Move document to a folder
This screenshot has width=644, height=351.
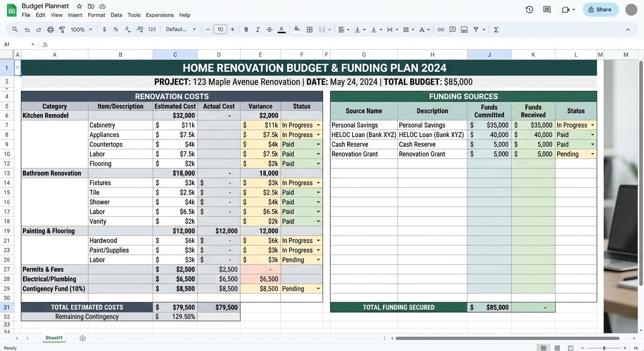tap(91, 6)
